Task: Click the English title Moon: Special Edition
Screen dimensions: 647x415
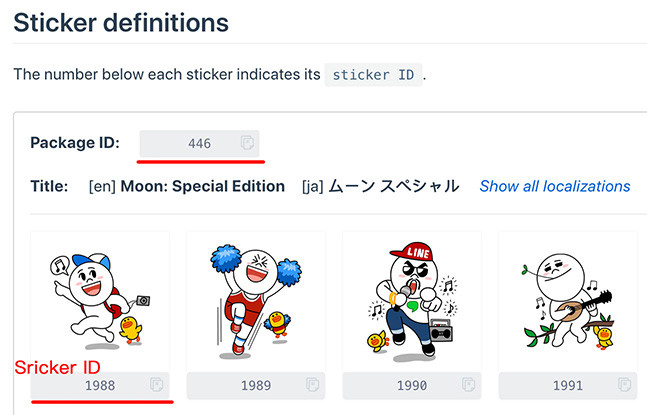Action: (x=206, y=186)
